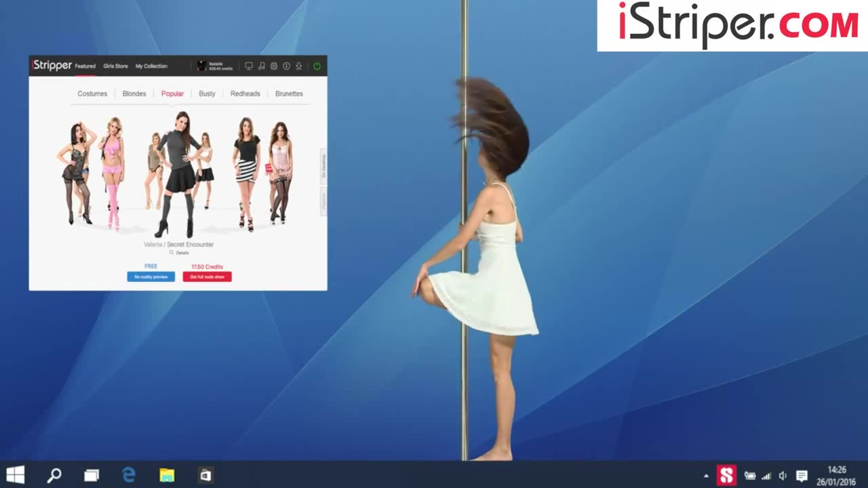The height and width of the screenshot is (488, 868).
Task: Click the On Desktop side tab
Action: pyautogui.click(x=323, y=165)
